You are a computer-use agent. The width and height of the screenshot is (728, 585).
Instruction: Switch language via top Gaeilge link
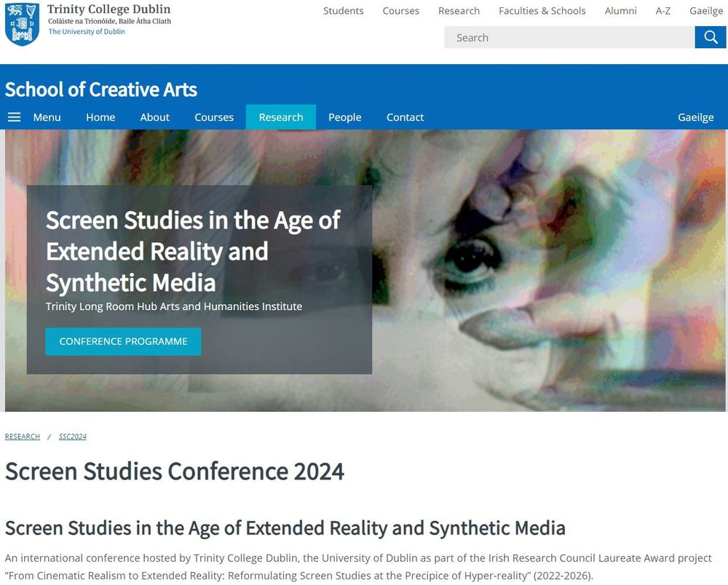coord(705,11)
